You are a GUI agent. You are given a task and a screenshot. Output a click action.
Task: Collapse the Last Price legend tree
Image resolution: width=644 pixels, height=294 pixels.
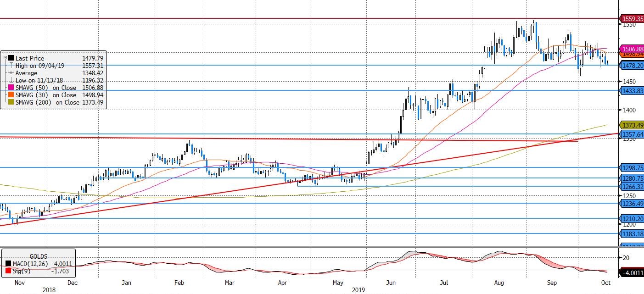(x=5, y=58)
